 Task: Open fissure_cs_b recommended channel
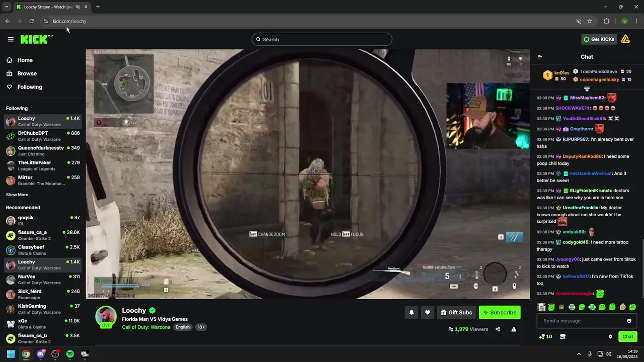coord(43,338)
